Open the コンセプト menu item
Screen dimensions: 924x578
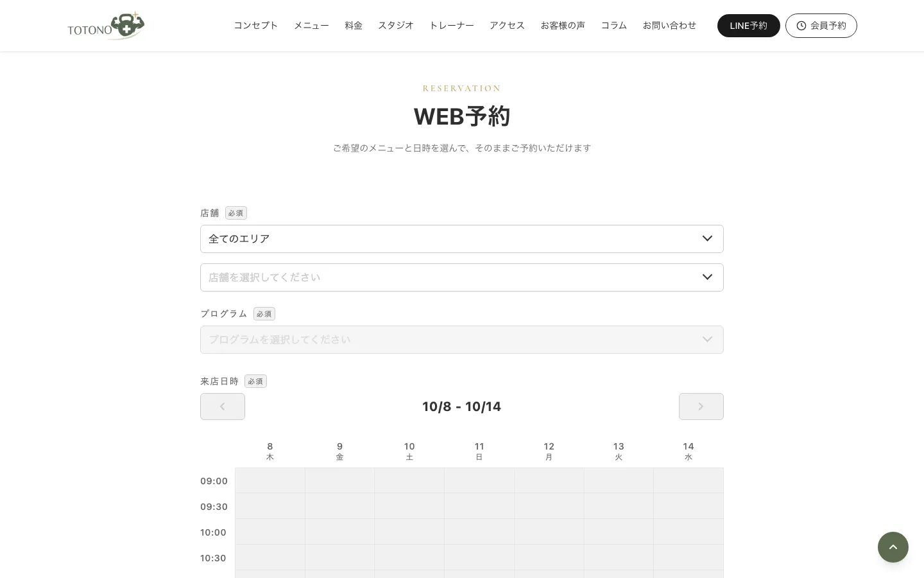click(256, 26)
